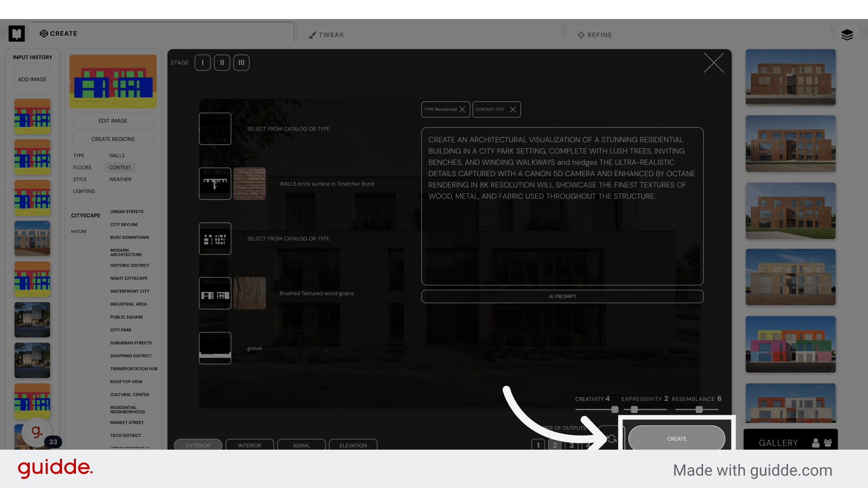Click the prompt text area
This screenshot has height=488, width=868.
(562, 206)
